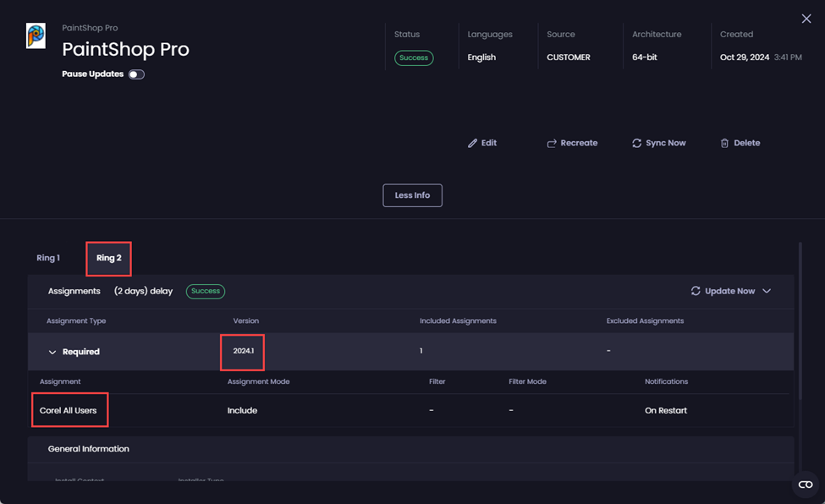Click the Update Now refresh icon
Viewport: 825px width, 504px height.
point(696,291)
